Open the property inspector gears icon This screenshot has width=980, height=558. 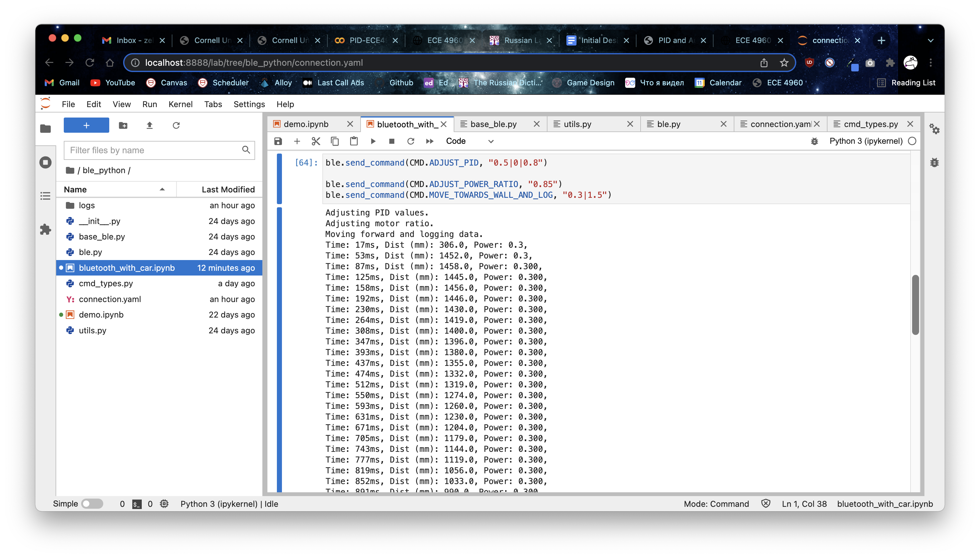point(935,129)
